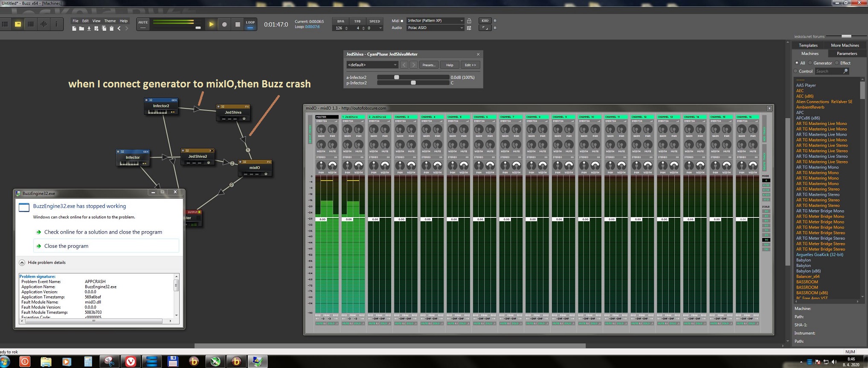The width and height of the screenshot is (868, 368).
Task: Open the JedShiva preset <default> dropdown
Action: (x=372, y=65)
